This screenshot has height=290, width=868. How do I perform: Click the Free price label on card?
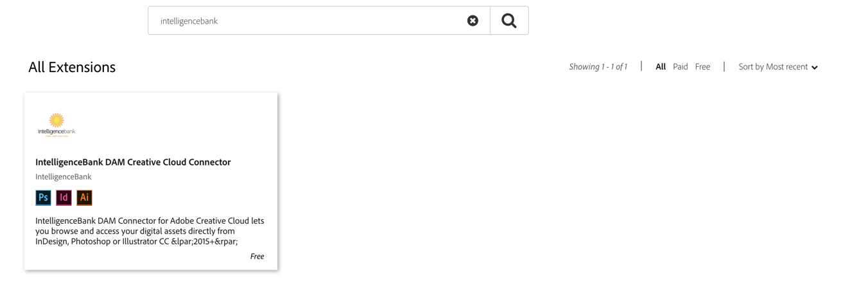tap(257, 256)
